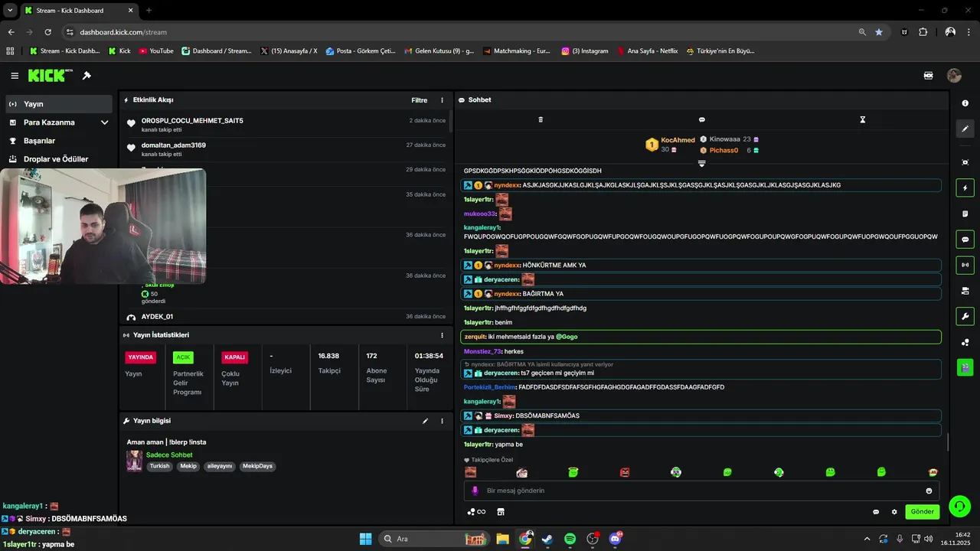Click the info icon in right sidebar
This screenshot has width=980, height=551.
[965, 103]
